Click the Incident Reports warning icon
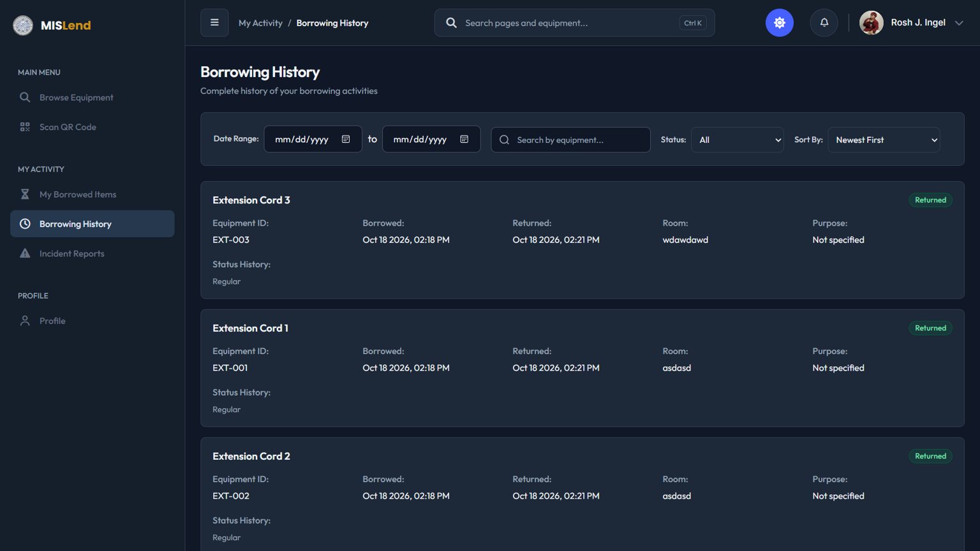 [x=25, y=253]
